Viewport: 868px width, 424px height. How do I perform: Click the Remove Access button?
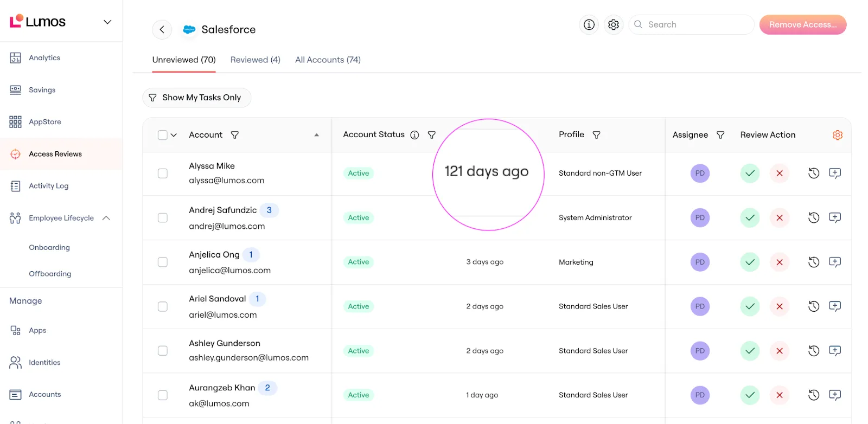coord(803,25)
